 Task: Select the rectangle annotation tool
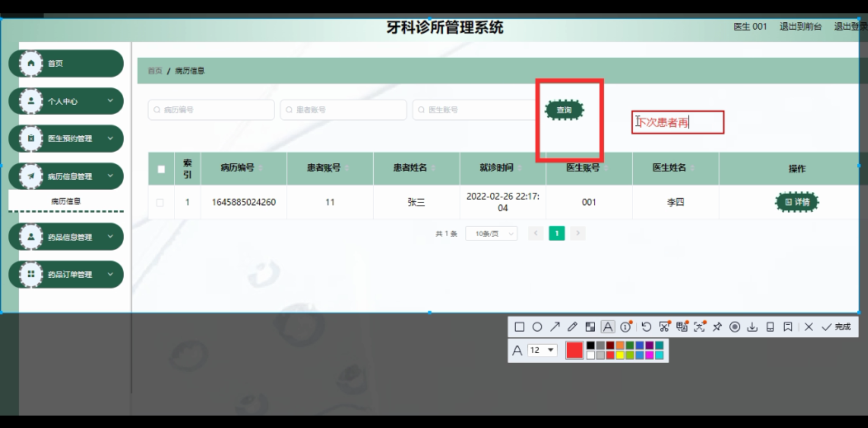point(519,327)
